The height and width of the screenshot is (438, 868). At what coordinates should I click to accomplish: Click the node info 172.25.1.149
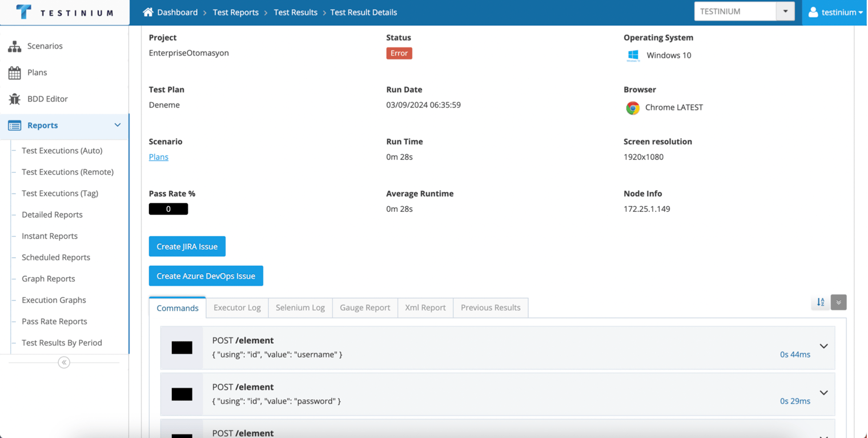click(x=647, y=209)
